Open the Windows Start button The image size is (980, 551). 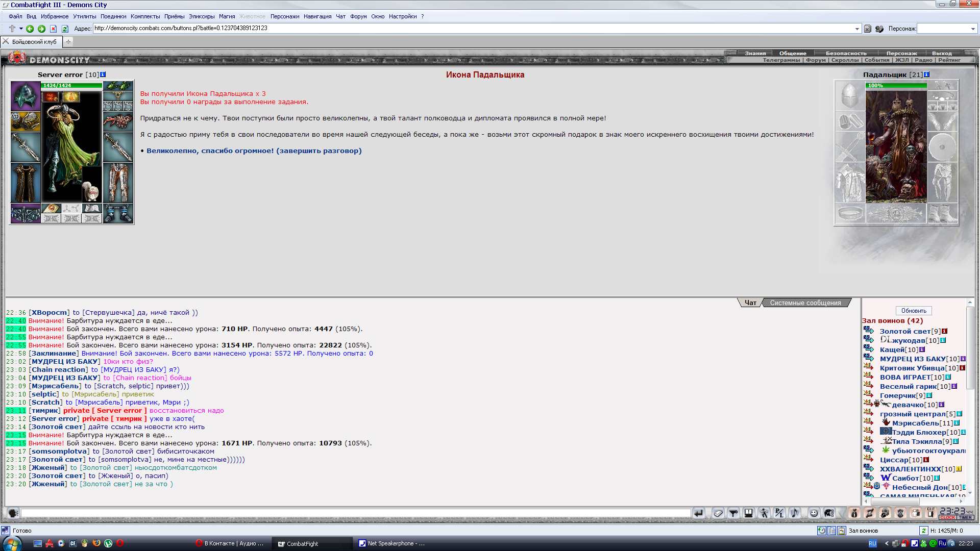tap(12, 543)
